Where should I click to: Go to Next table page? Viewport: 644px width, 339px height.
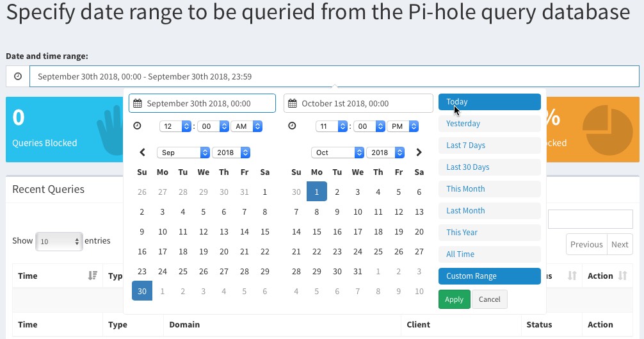620,245
